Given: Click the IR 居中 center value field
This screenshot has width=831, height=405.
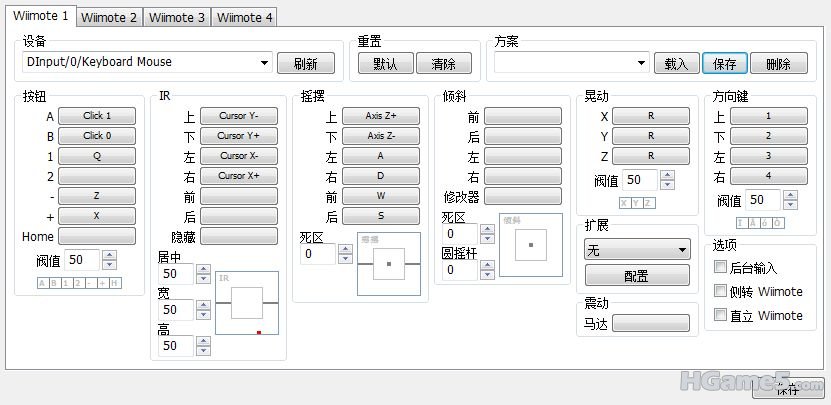Looking at the screenshot, I should click(x=176, y=274).
